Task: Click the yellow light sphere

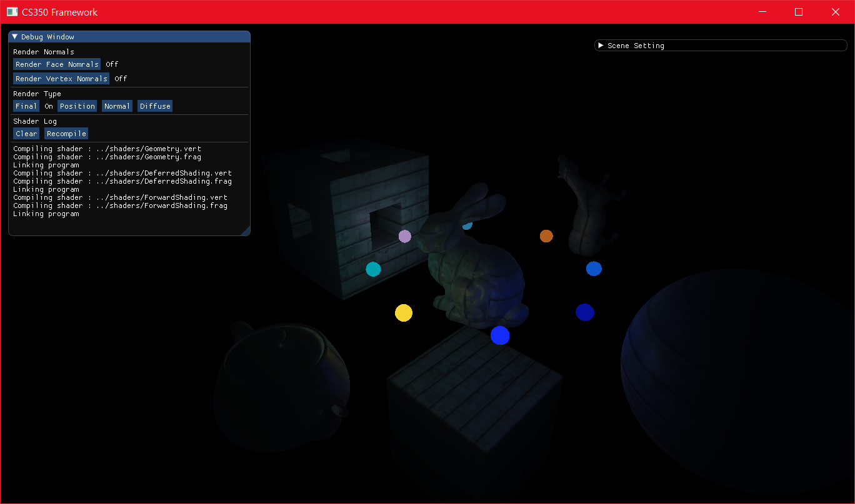Action: pos(404,313)
